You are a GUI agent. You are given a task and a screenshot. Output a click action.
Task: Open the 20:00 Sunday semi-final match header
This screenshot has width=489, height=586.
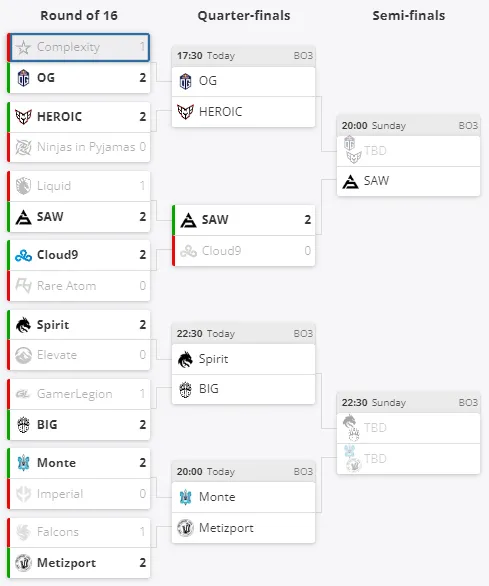pyautogui.click(x=408, y=126)
